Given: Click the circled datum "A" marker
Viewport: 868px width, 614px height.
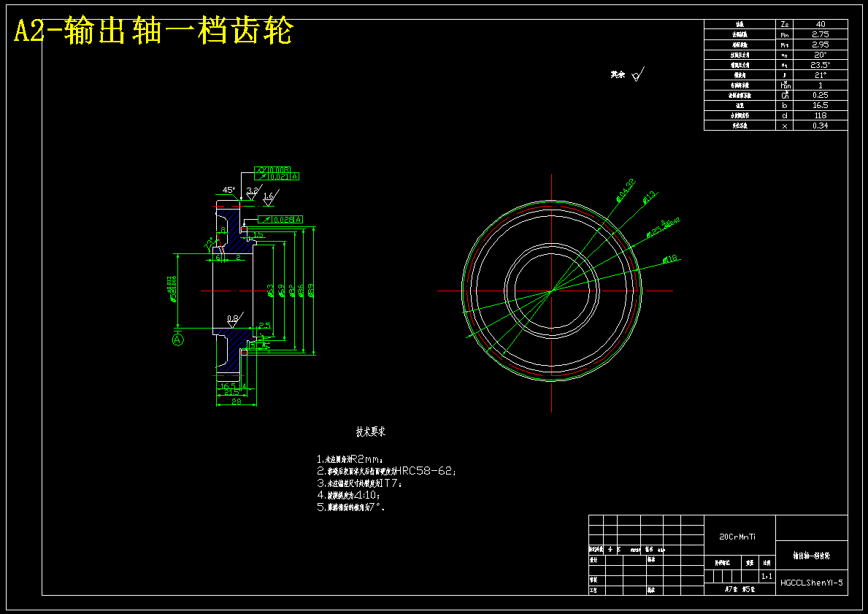Looking at the screenshot, I should coord(177,339).
